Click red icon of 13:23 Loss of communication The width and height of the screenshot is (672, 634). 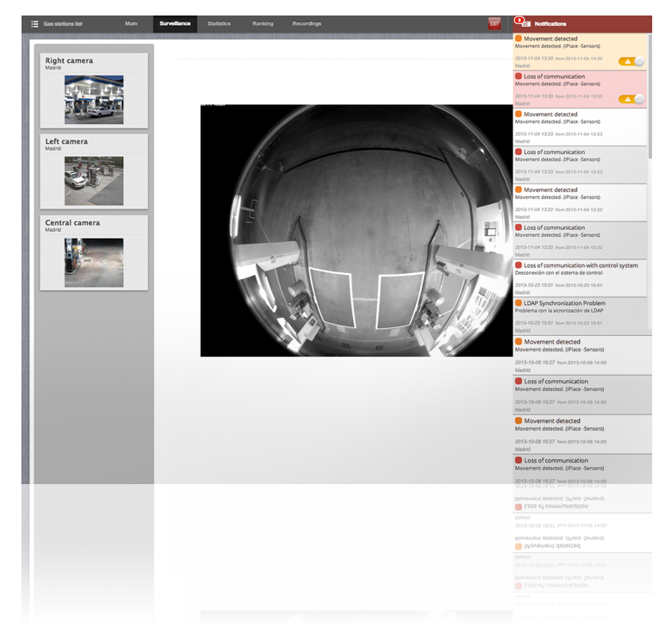[x=518, y=152]
